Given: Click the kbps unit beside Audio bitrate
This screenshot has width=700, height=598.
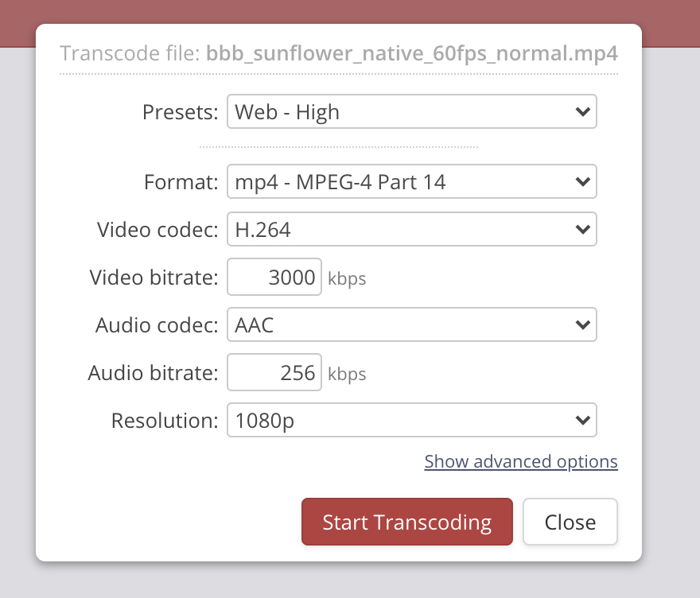Looking at the screenshot, I should click(x=347, y=374).
